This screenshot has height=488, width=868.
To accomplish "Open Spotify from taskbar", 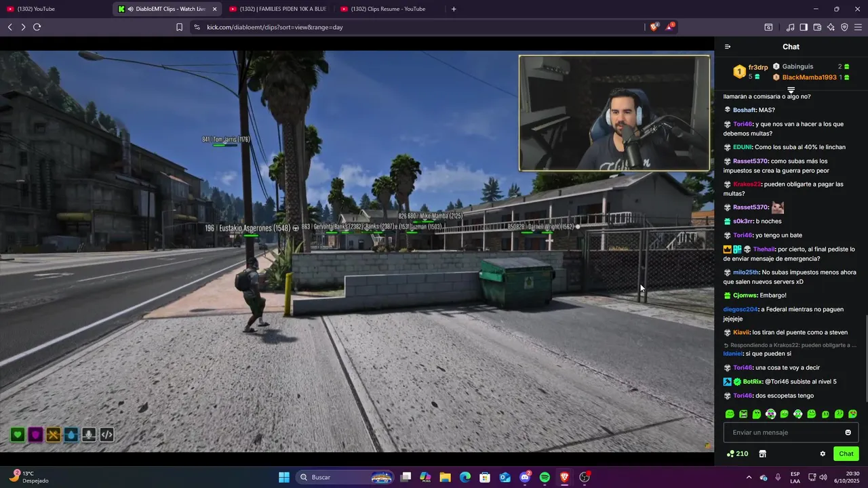I will [545, 477].
